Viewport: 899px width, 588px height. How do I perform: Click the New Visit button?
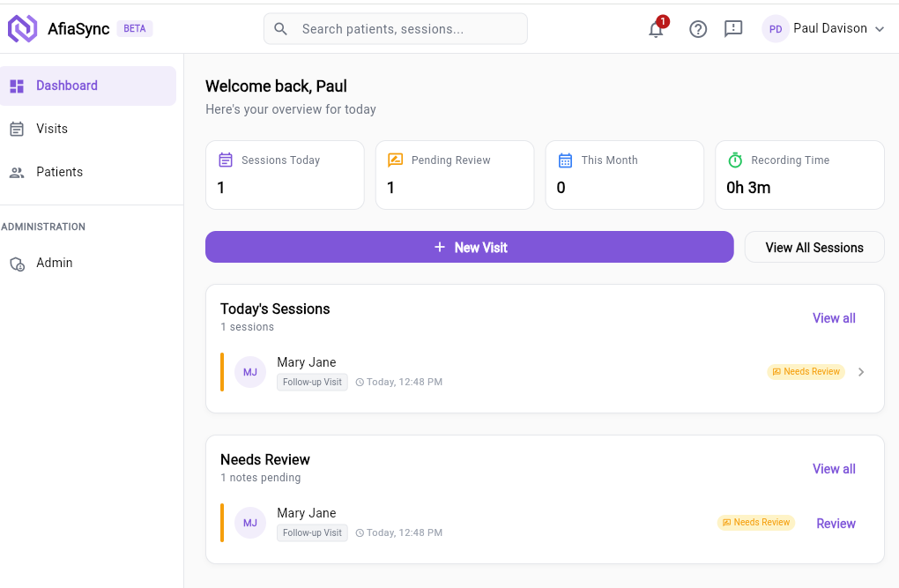[x=469, y=247]
